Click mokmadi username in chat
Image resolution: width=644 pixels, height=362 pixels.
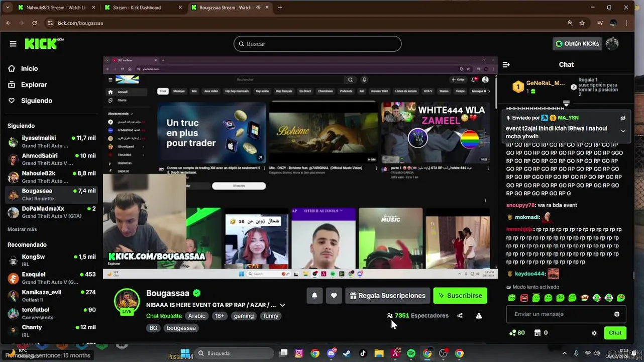527,217
